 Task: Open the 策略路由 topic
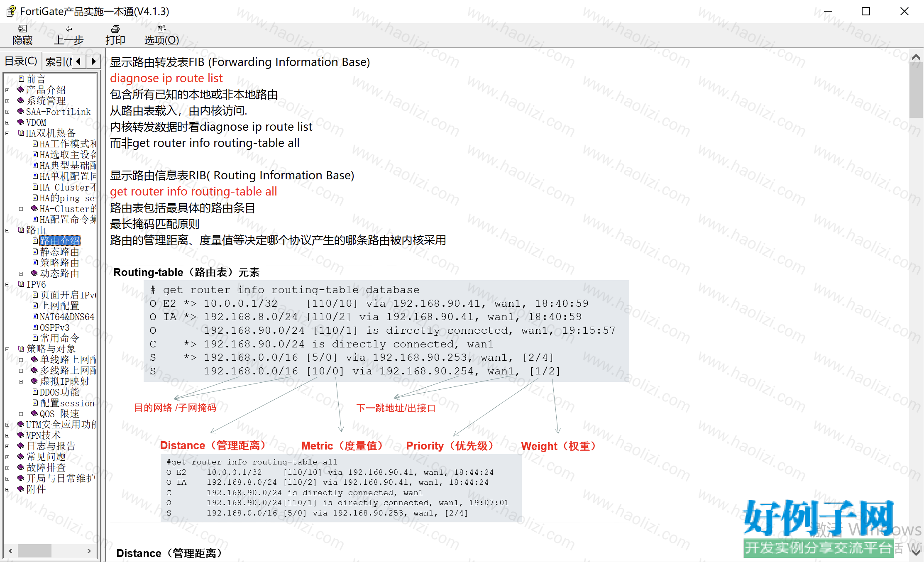pos(60,262)
